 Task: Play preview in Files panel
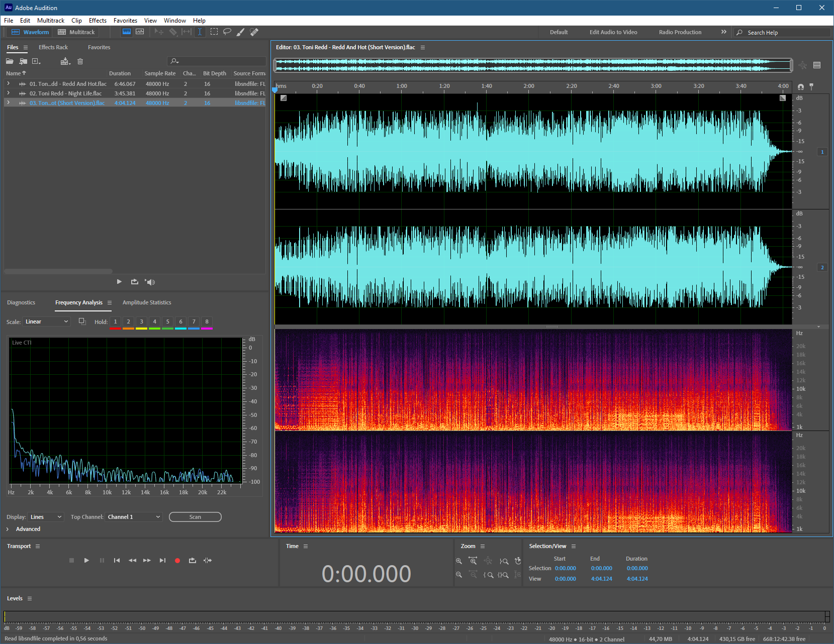point(119,282)
